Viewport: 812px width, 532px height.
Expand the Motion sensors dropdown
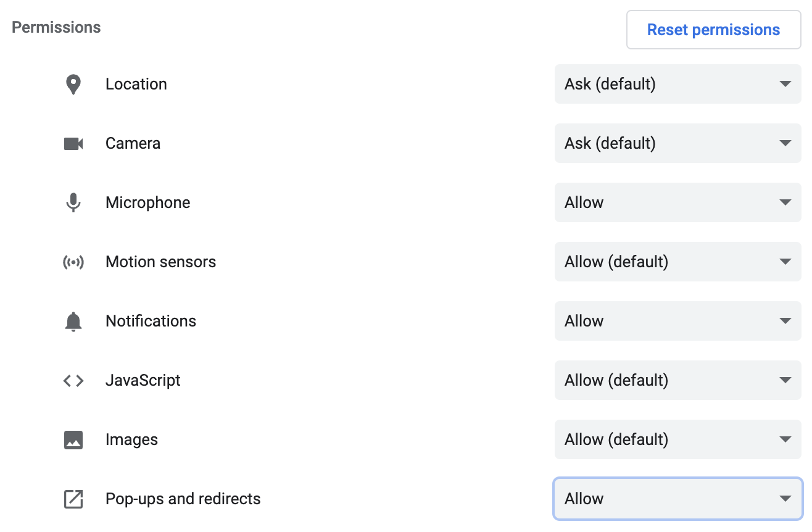coord(677,262)
